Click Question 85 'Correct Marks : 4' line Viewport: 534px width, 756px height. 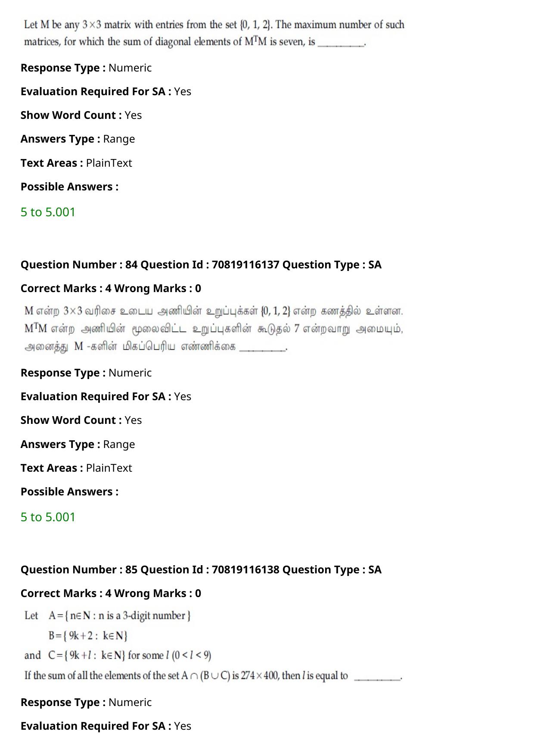pyautogui.click(x=111, y=593)
